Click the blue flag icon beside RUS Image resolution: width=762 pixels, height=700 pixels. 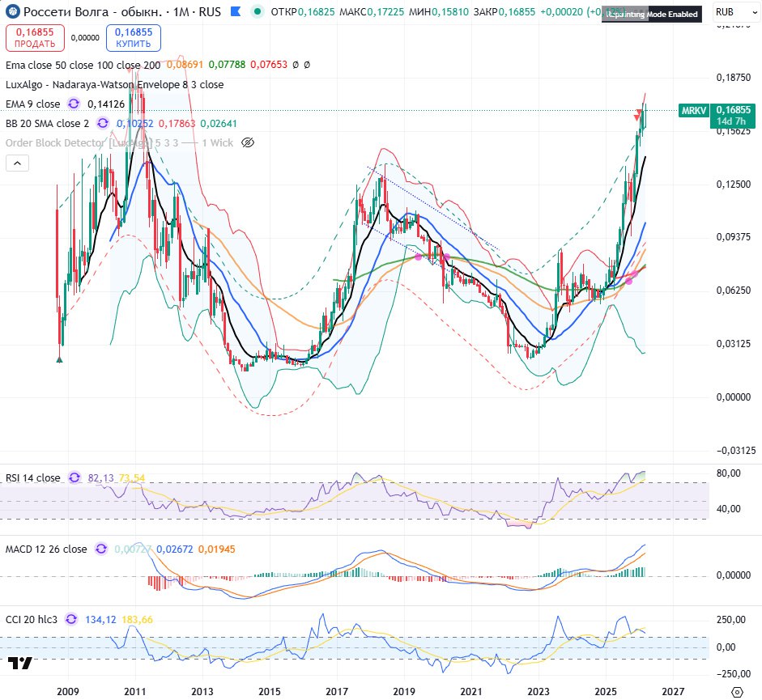pyautogui.click(x=236, y=13)
